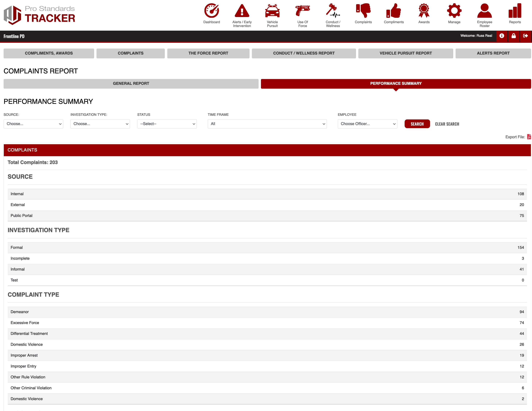Click the Clear Search link
This screenshot has height=411, width=532.
click(x=447, y=124)
